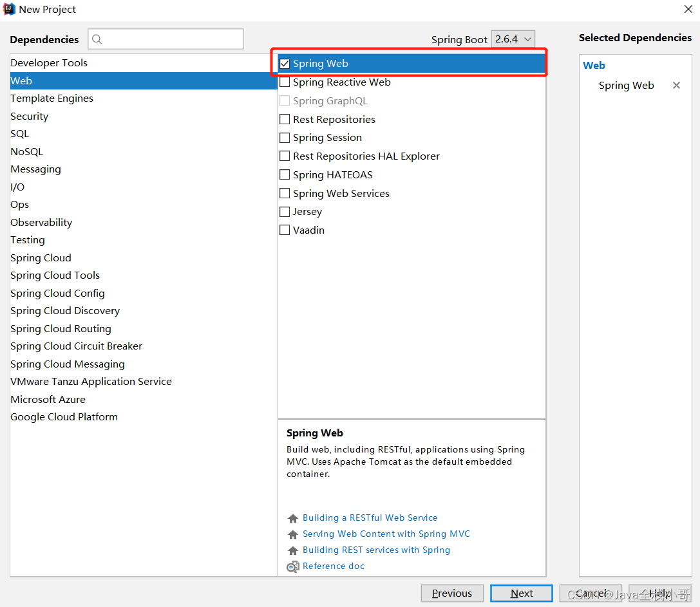This screenshot has width=700, height=607.
Task: Open Building REST services with Spring link
Action: 376,550
